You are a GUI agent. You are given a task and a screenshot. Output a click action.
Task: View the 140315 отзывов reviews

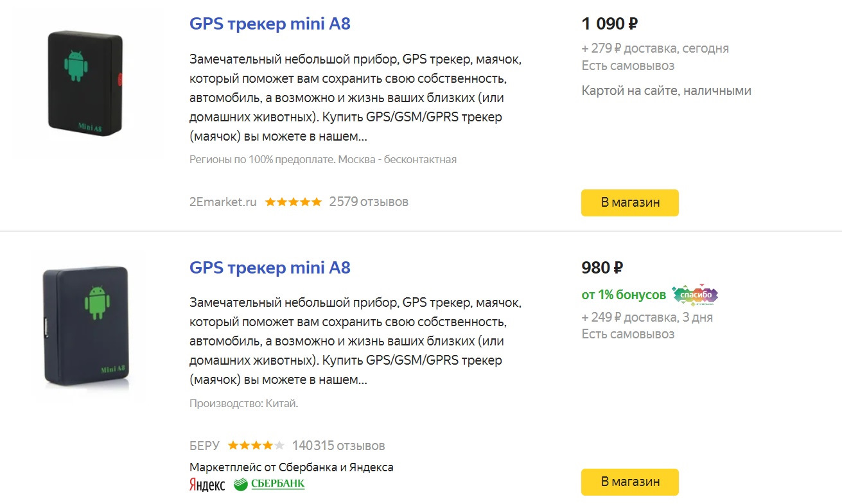[x=338, y=446]
